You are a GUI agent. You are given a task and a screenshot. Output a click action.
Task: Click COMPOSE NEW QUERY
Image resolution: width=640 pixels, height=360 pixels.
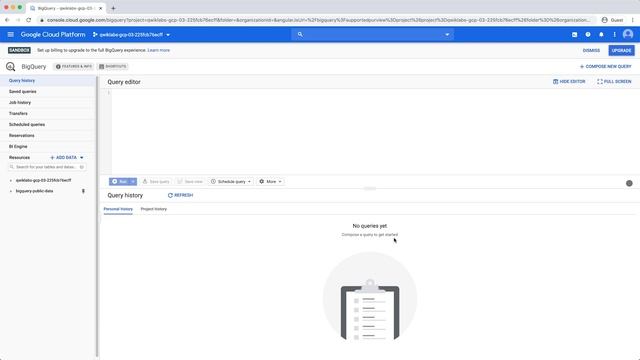(605, 67)
